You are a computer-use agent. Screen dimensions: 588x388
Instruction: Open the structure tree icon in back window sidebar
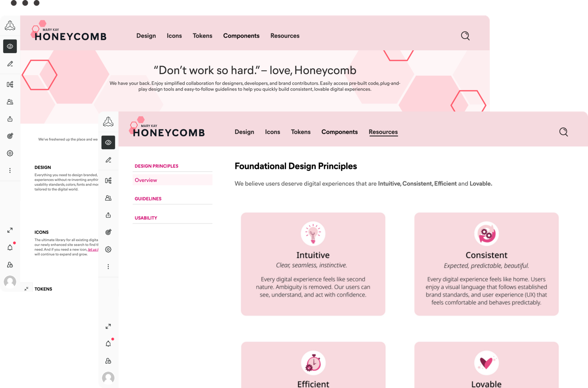pos(10,84)
